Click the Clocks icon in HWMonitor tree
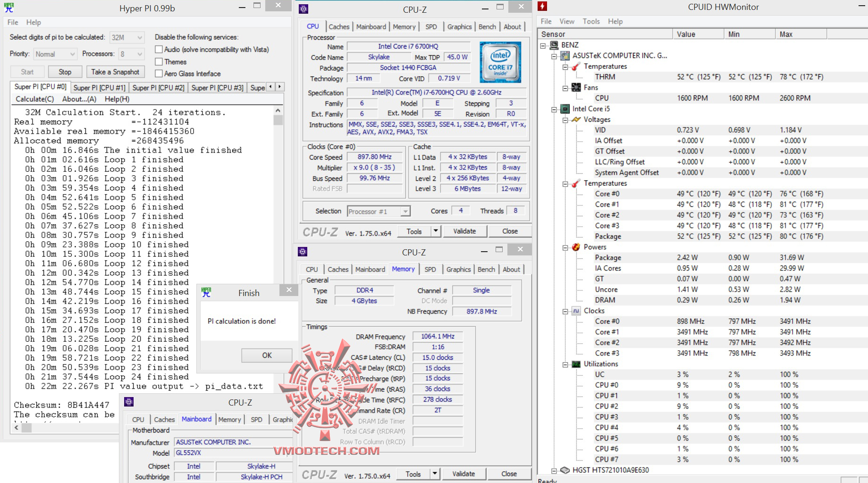 (x=576, y=311)
